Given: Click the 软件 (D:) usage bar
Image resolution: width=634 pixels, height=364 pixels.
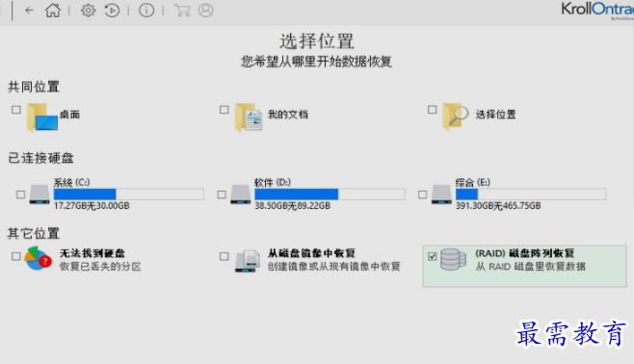Looking at the screenshot, I should tap(330, 195).
